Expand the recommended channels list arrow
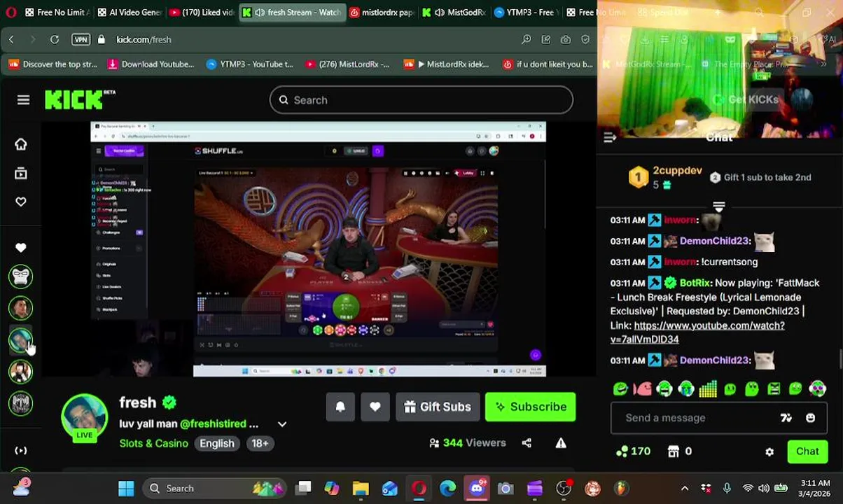The width and height of the screenshot is (843, 504). click(x=21, y=451)
